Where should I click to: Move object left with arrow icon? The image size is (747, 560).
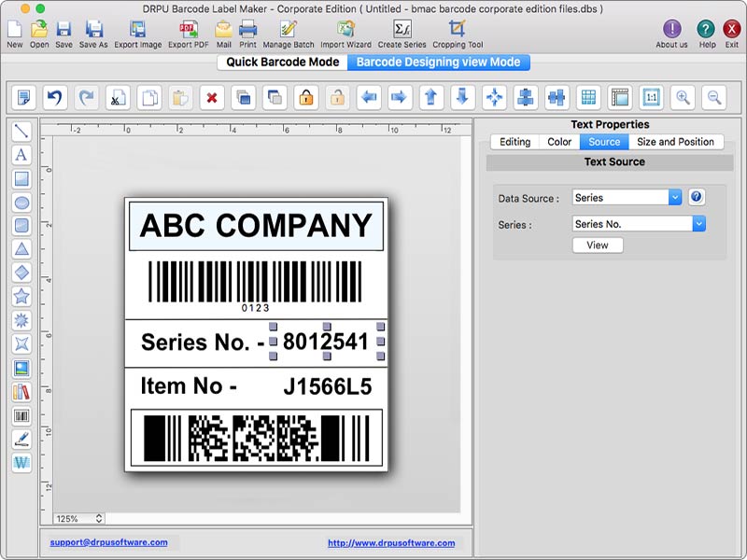coord(369,98)
